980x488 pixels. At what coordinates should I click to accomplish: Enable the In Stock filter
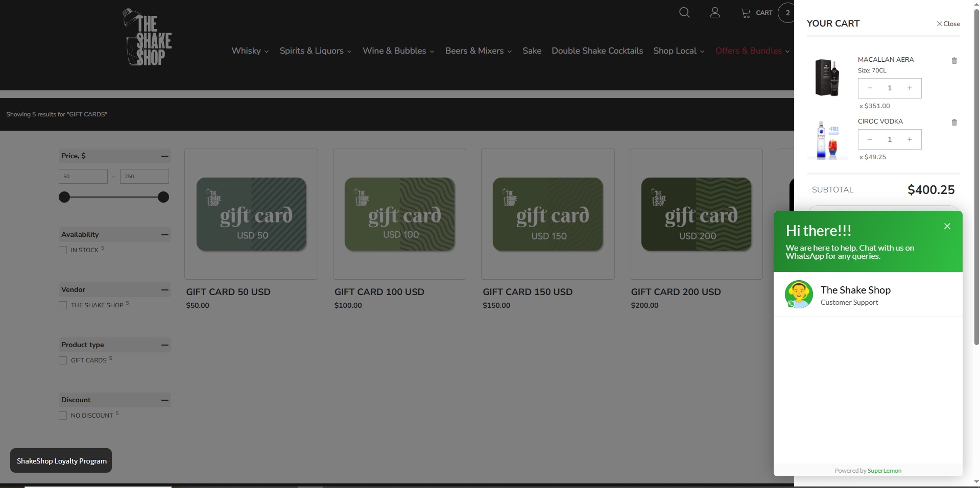pyautogui.click(x=63, y=250)
